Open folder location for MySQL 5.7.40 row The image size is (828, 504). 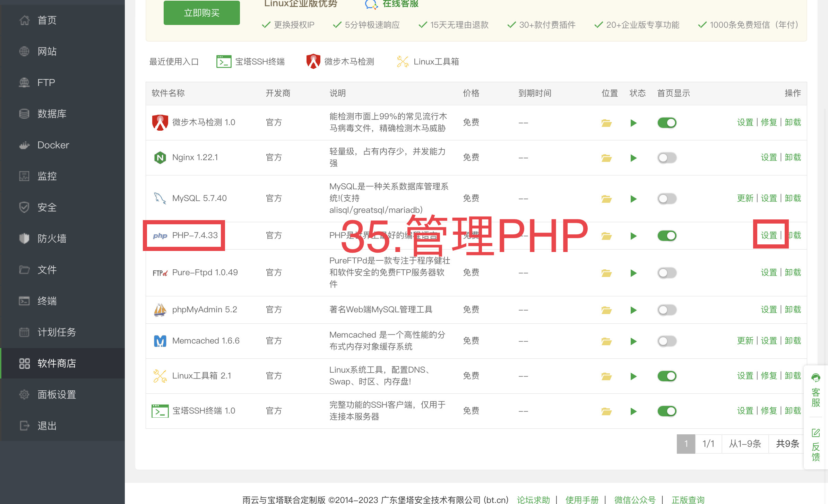pos(606,199)
